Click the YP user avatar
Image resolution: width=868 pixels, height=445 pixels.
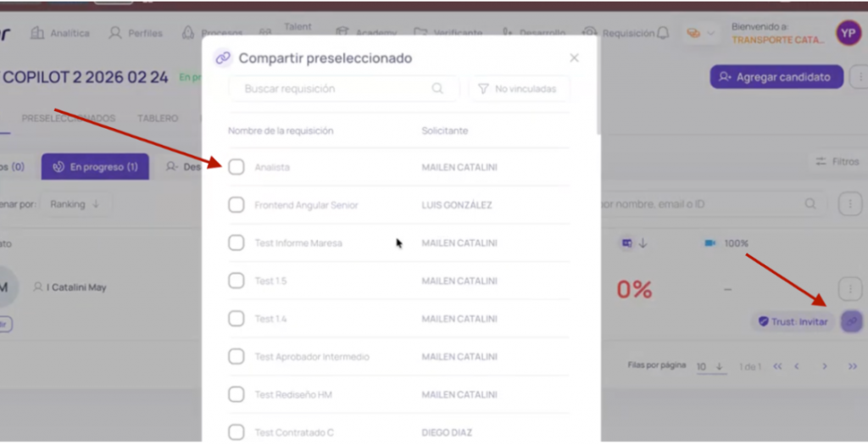pos(848,33)
